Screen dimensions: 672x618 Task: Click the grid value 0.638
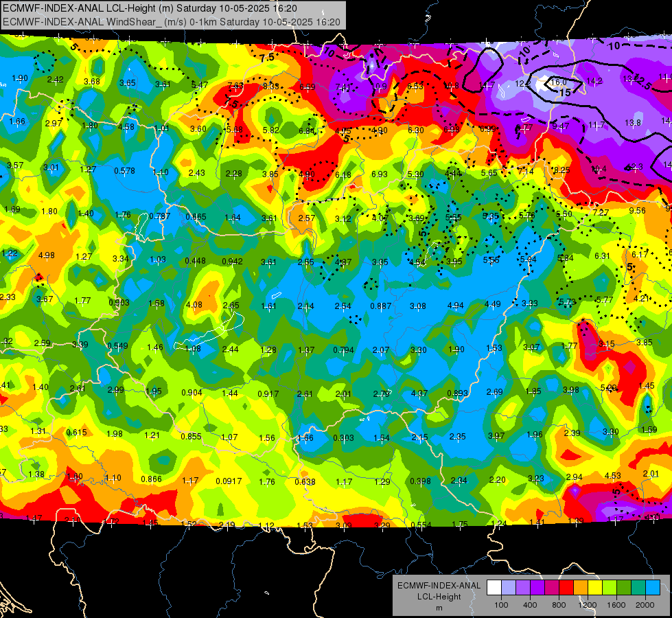(x=305, y=482)
